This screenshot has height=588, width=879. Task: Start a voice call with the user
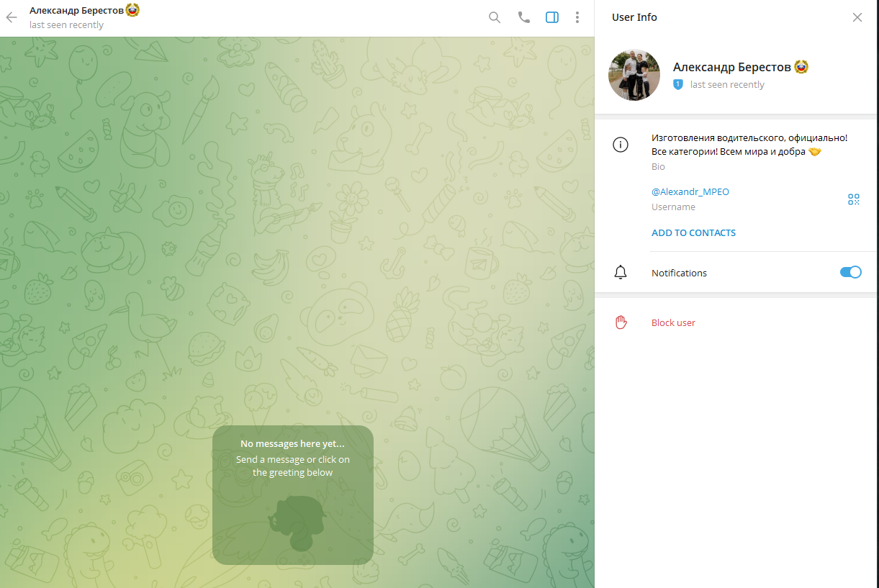(x=524, y=17)
